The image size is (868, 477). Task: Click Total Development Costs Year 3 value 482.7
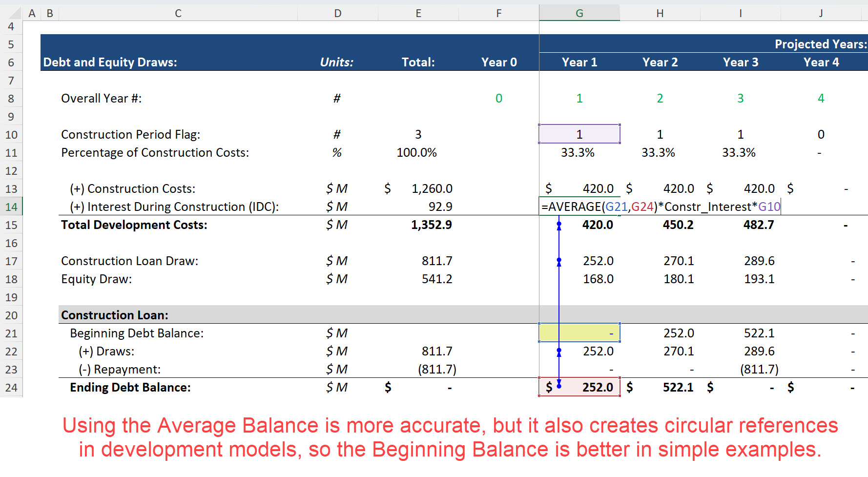759,225
